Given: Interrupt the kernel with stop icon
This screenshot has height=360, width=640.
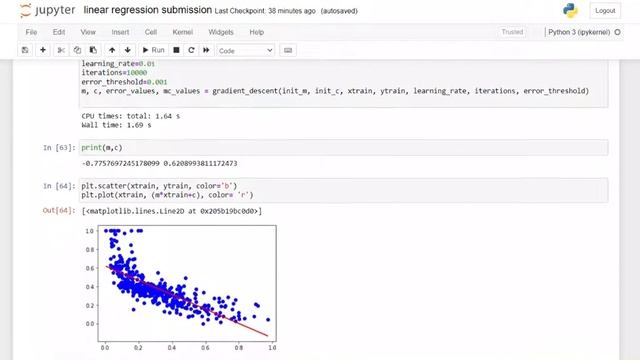Looking at the screenshot, I should click(x=176, y=50).
